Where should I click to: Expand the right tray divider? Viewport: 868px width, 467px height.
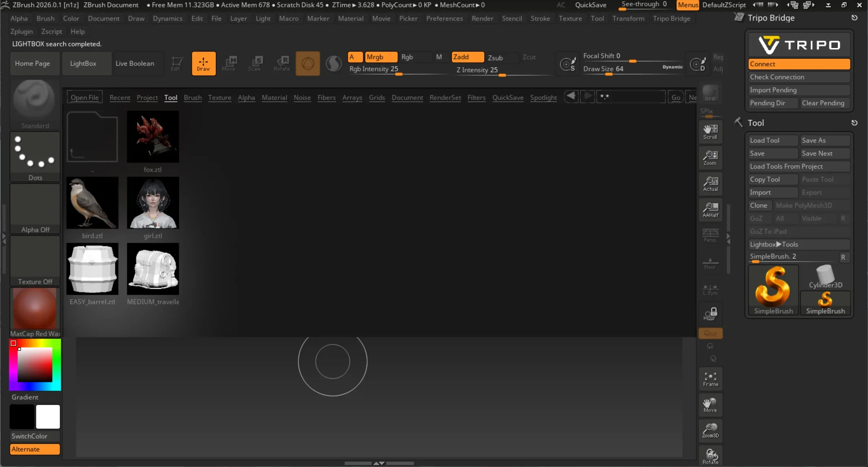click(728, 239)
